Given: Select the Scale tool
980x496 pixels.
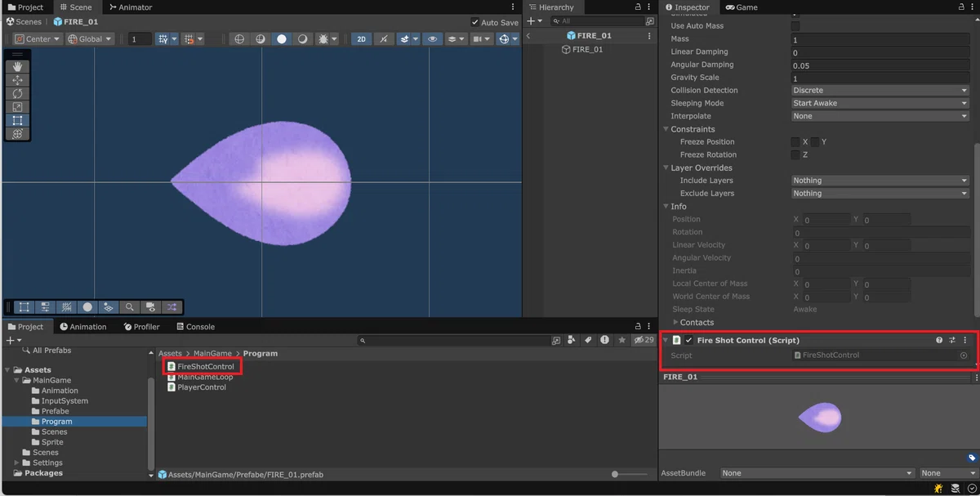Looking at the screenshot, I should tap(17, 107).
